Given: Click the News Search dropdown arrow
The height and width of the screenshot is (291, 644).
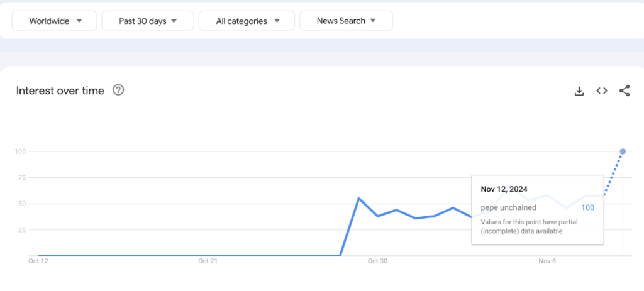Looking at the screenshot, I should point(373,21).
